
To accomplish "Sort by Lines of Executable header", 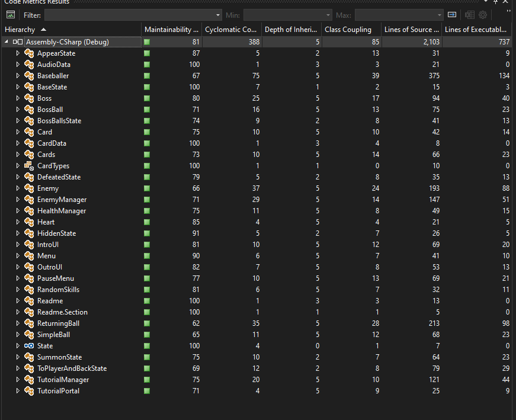I will point(477,30).
